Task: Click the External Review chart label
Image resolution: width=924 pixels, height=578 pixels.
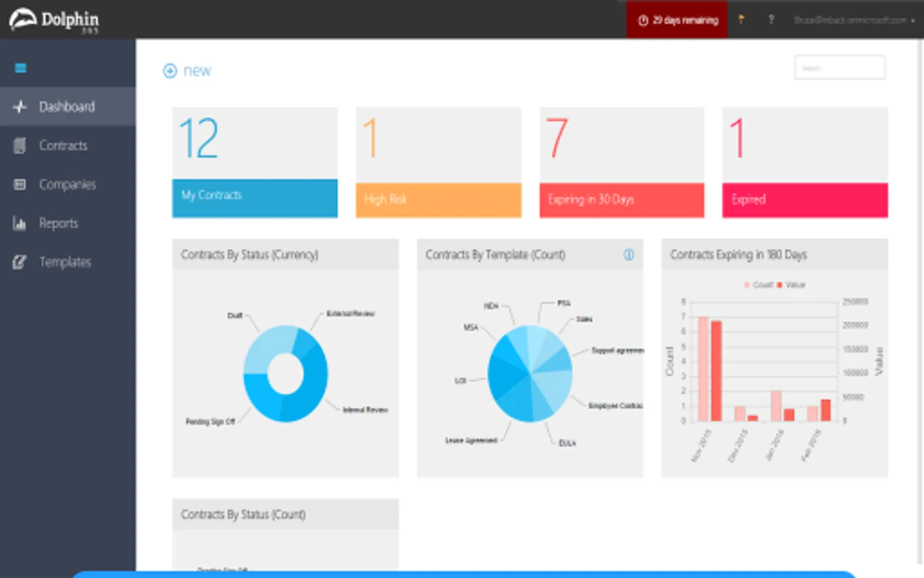Action: tap(351, 313)
